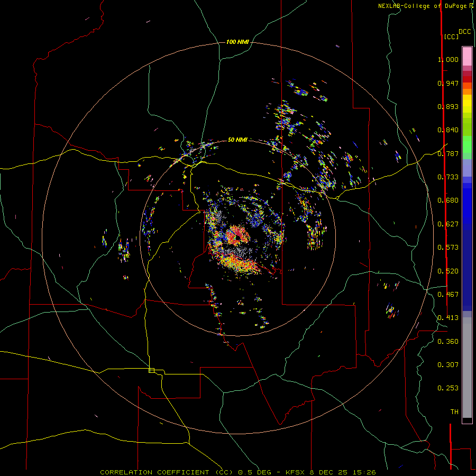This screenshot has height=476, width=476.
Task: Click the gray segment of color bar
Action: (467, 368)
